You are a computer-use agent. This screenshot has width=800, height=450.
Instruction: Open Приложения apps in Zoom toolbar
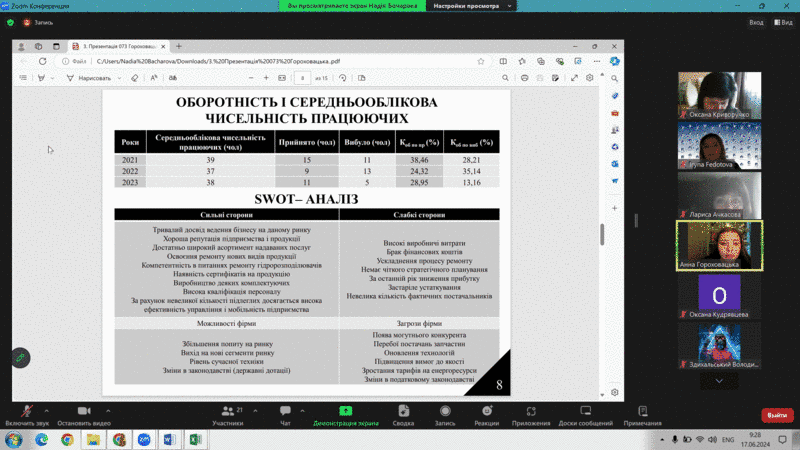(x=531, y=413)
